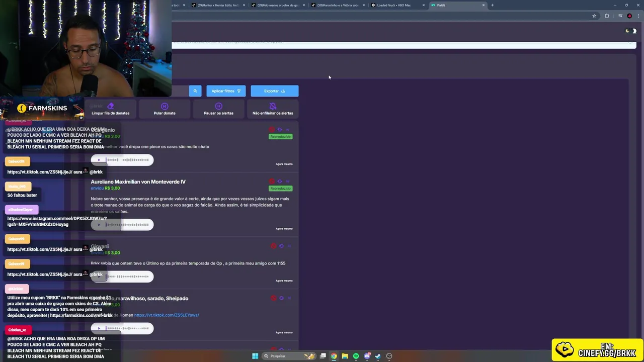Viewport: 644px width, 362px height.
Task: Click red block icon on first R$ 3,00 donation
Action: click(x=272, y=130)
